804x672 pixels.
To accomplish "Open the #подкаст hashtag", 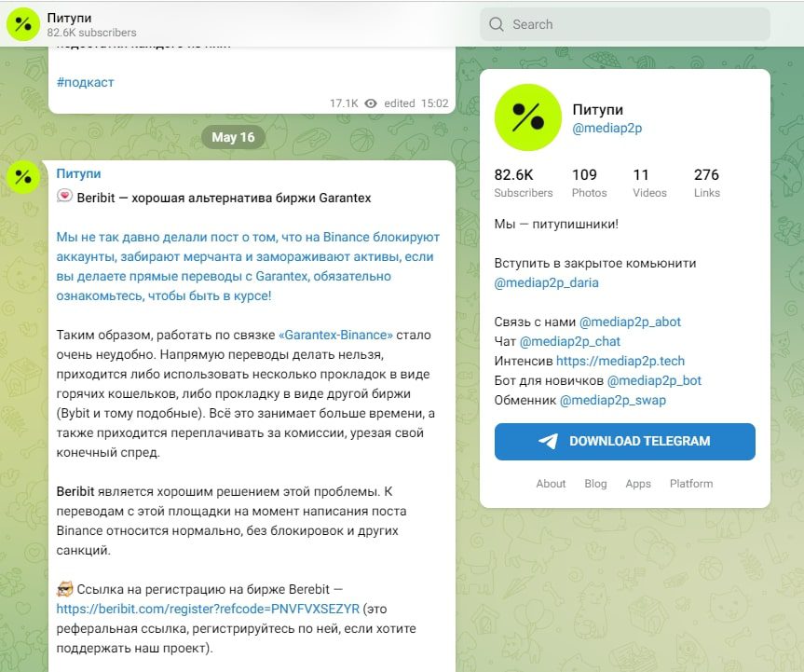I will [85, 82].
